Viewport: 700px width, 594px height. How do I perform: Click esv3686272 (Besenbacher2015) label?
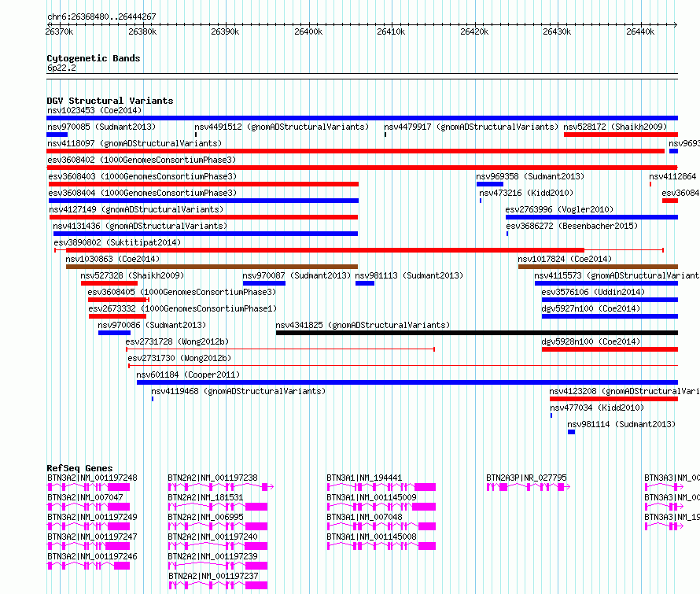point(572,226)
